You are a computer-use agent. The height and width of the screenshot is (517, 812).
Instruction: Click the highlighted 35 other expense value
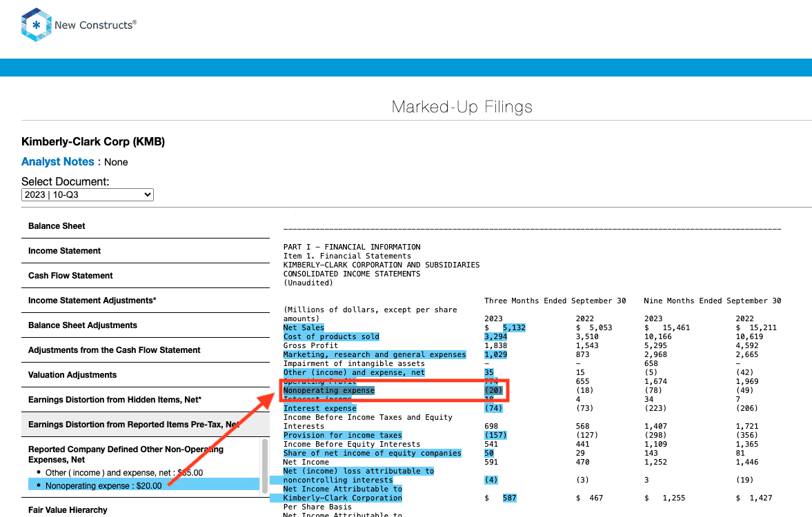coord(489,373)
